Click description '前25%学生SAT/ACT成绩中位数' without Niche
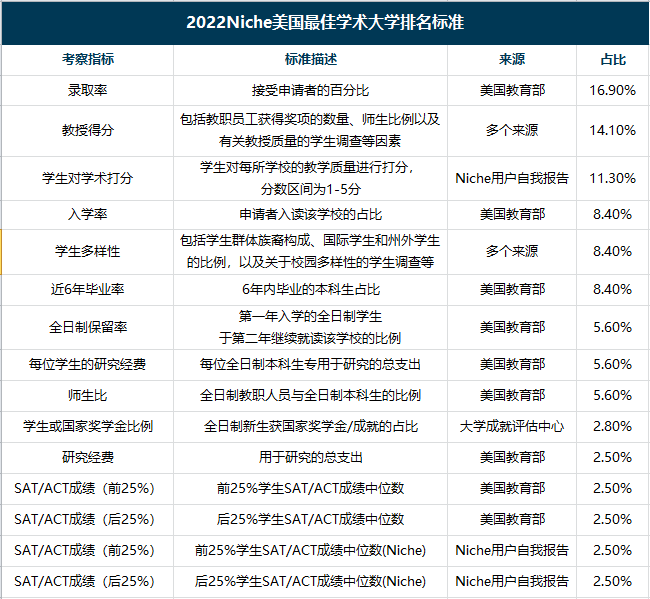 click(x=310, y=489)
